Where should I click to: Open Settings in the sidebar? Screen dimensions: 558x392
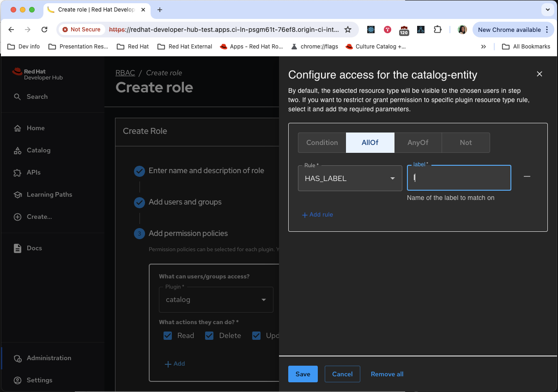[x=39, y=380]
